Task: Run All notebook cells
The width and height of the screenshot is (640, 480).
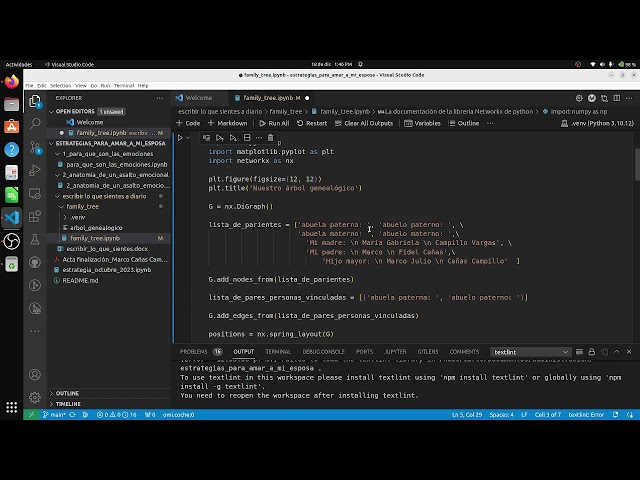Action: (274, 123)
